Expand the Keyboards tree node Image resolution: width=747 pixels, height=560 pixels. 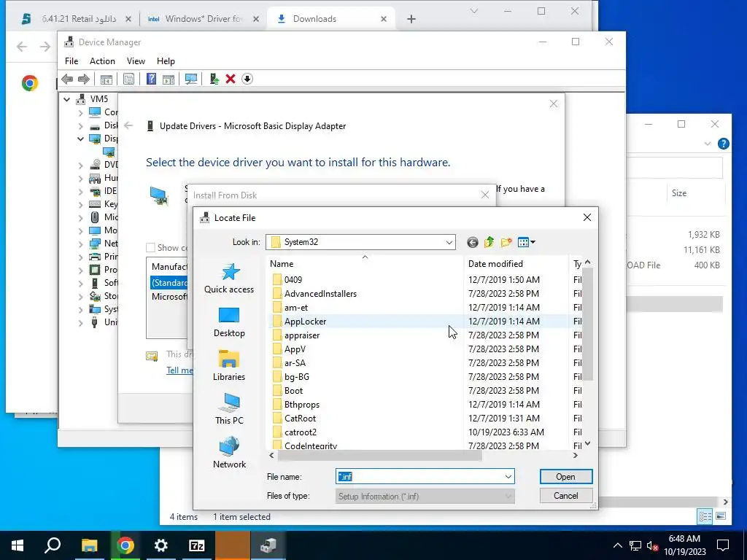point(80,205)
